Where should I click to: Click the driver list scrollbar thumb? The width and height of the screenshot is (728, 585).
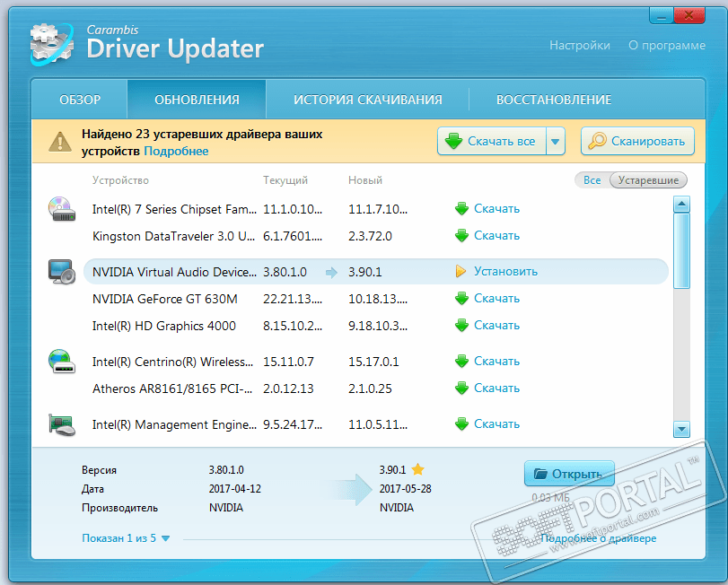click(681, 251)
